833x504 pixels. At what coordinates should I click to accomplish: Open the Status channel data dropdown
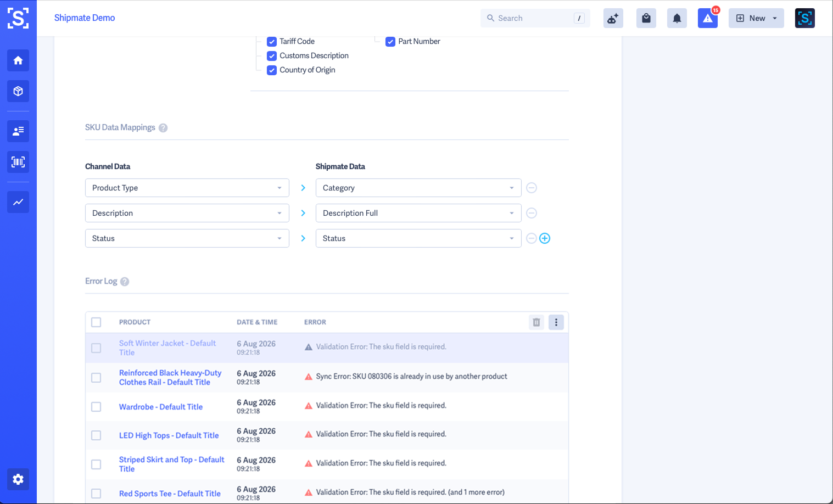click(x=187, y=238)
